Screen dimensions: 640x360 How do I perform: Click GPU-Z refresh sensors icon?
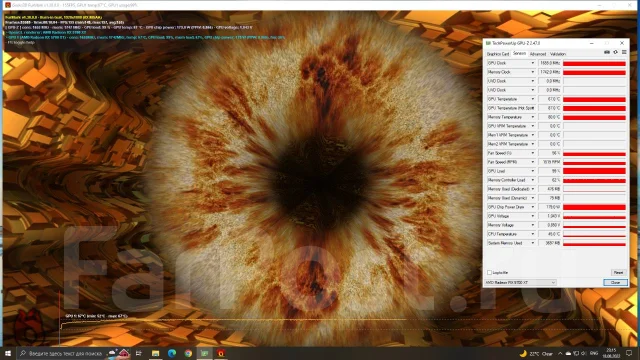(616, 52)
